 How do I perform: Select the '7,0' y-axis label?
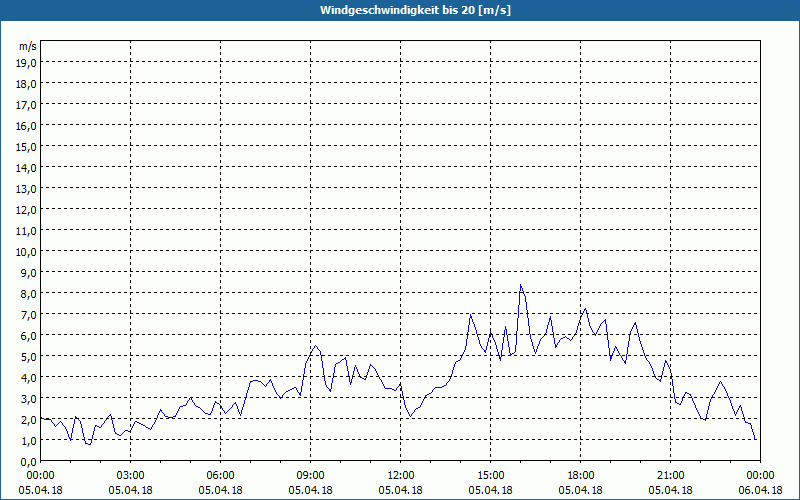pyautogui.click(x=28, y=315)
